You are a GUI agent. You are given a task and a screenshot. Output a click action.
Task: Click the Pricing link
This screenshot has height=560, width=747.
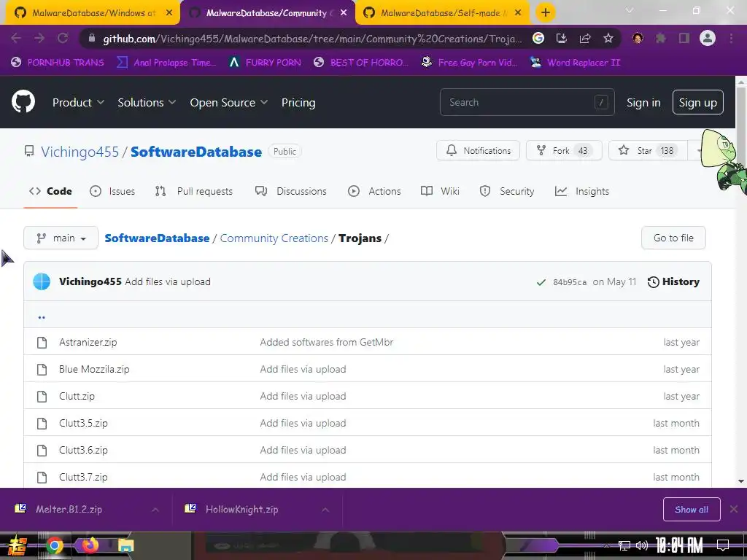[x=298, y=102]
